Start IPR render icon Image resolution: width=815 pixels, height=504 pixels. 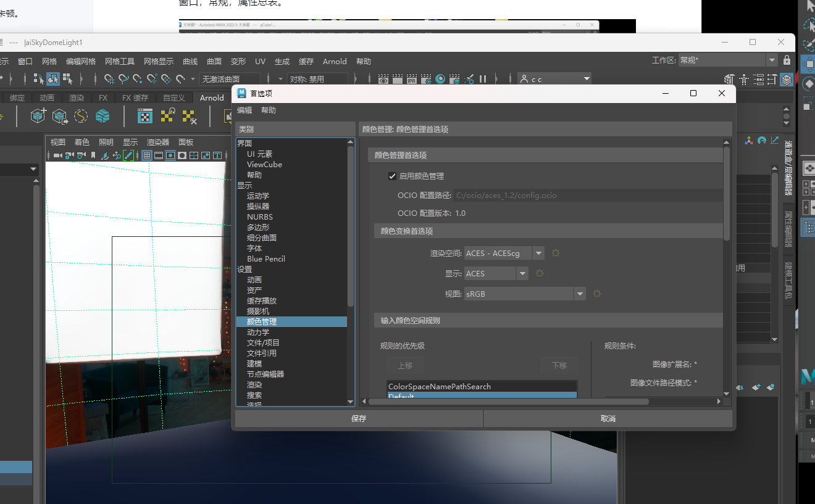(x=411, y=79)
